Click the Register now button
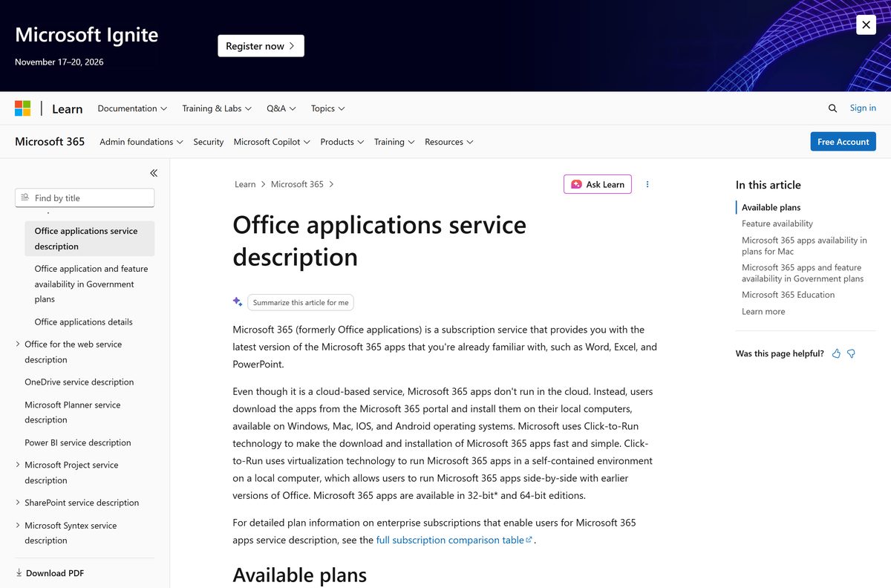The height and width of the screenshot is (588, 891). [x=261, y=46]
